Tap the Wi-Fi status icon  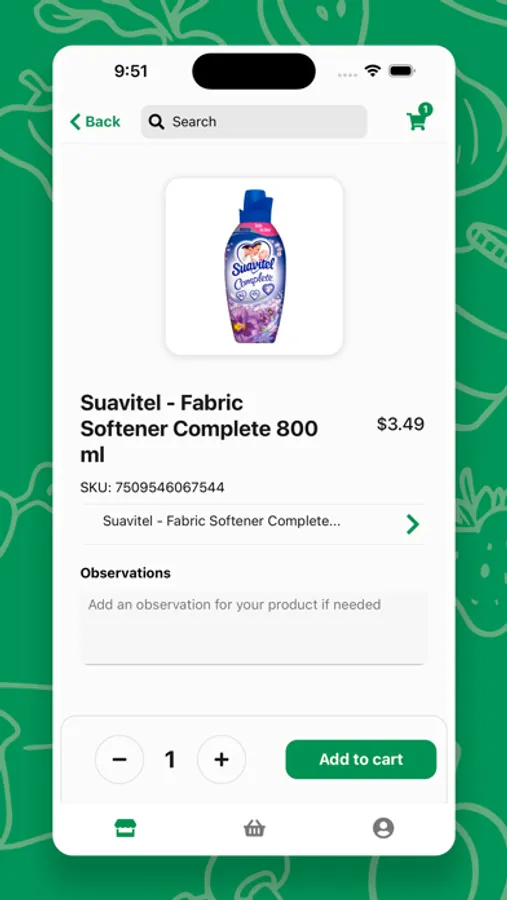coord(373,71)
